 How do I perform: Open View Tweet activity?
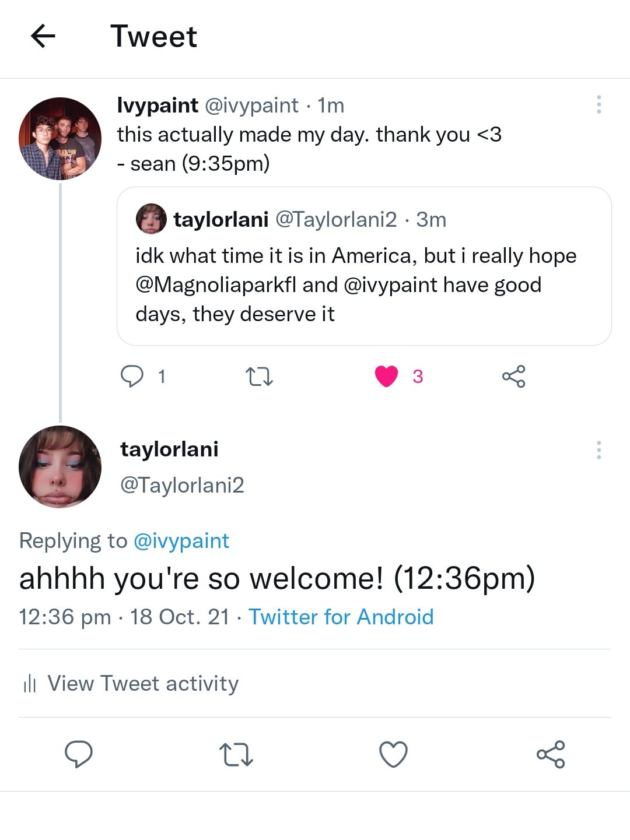point(143,683)
